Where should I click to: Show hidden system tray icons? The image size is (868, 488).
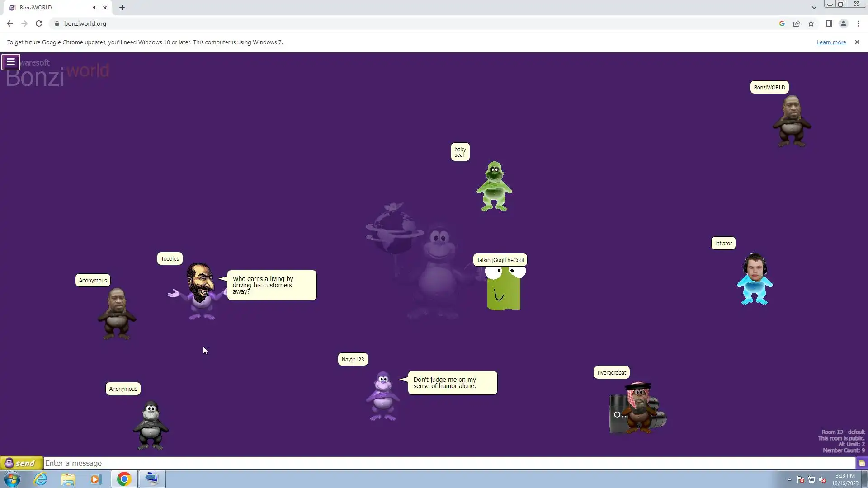(x=789, y=480)
